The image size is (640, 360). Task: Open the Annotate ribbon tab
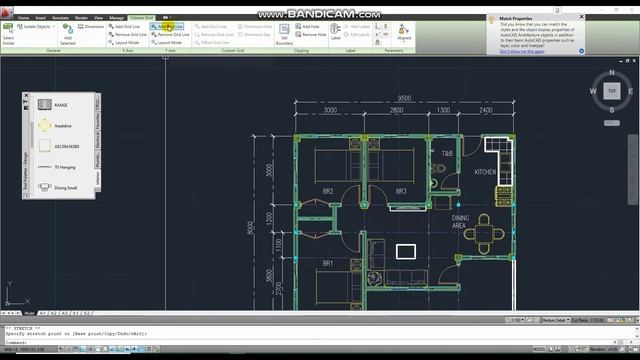60,18
